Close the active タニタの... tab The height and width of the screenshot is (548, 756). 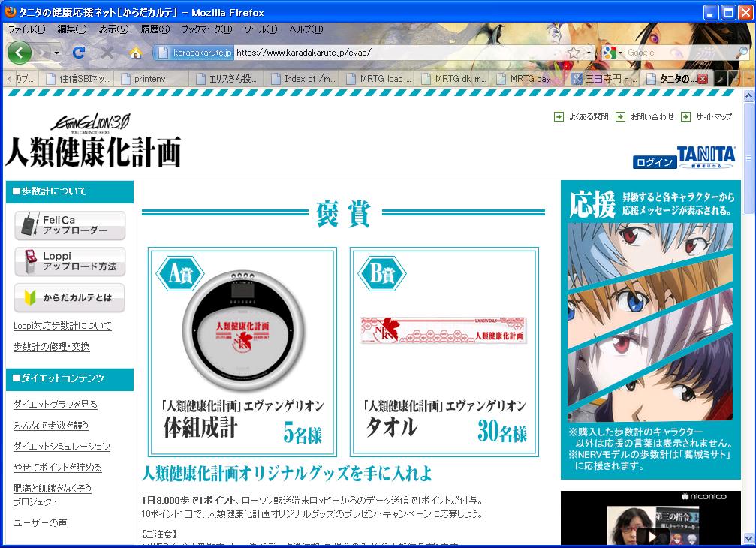703,79
